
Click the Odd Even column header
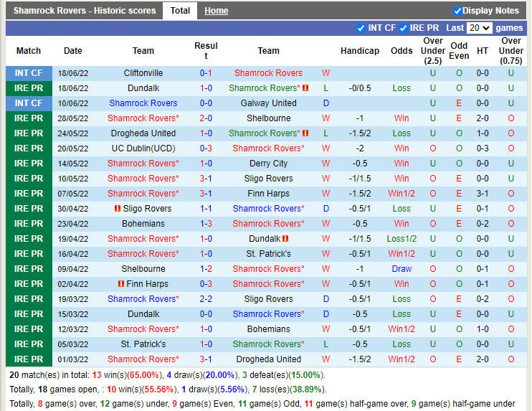(459, 51)
